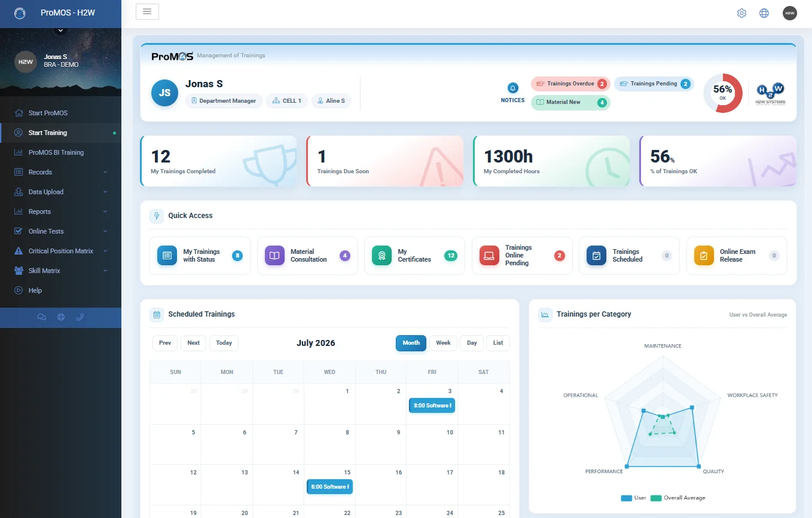Expand the Critical Position Matrix menu
The image size is (812, 518).
pyautogui.click(x=60, y=251)
